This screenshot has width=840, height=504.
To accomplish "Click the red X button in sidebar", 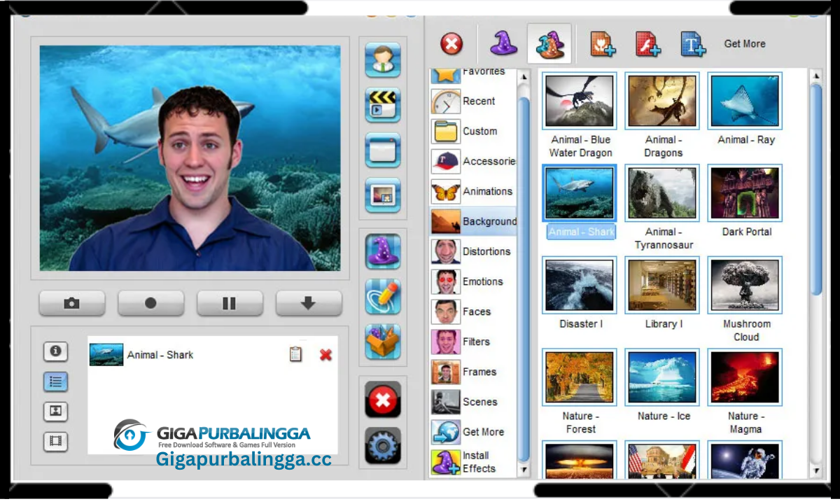I will [383, 400].
